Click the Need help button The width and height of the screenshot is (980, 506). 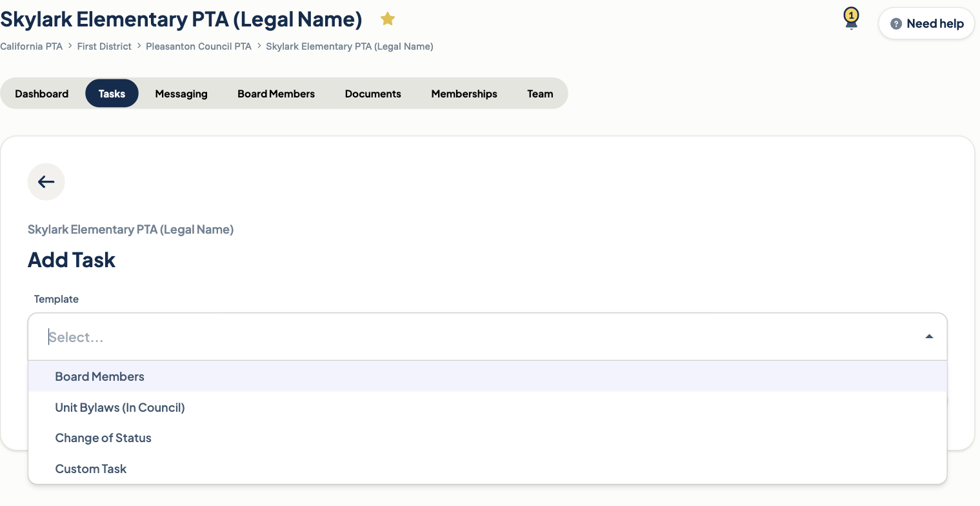[x=926, y=24]
